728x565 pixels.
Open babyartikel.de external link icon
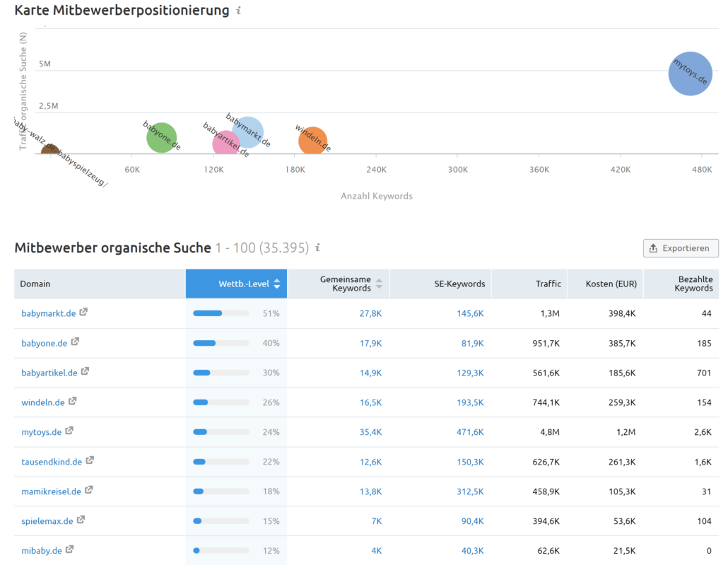point(85,372)
